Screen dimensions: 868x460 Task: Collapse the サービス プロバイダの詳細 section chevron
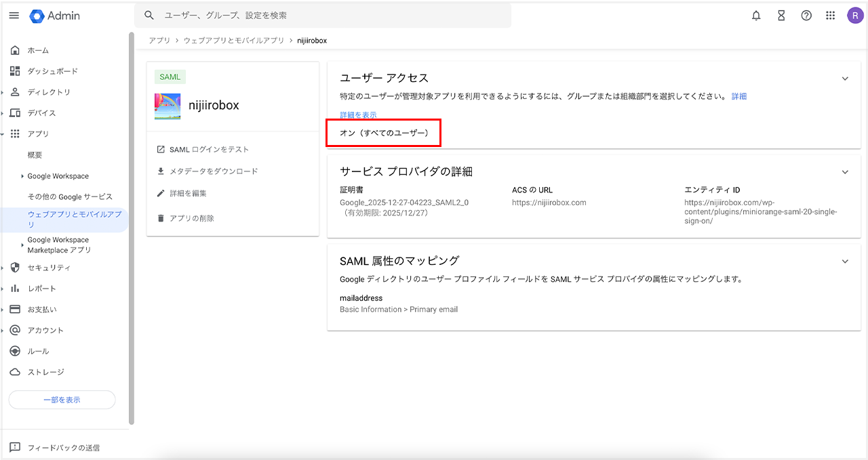click(x=845, y=172)
